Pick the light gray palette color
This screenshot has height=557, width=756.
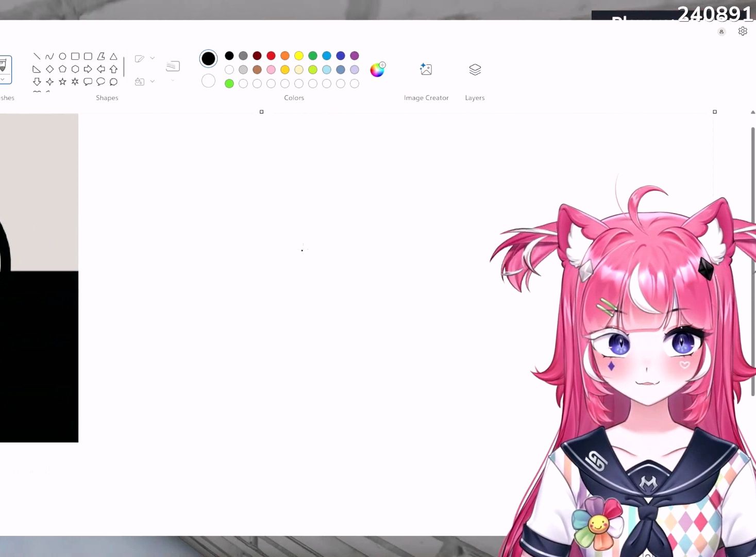click(x=243, y=70)
